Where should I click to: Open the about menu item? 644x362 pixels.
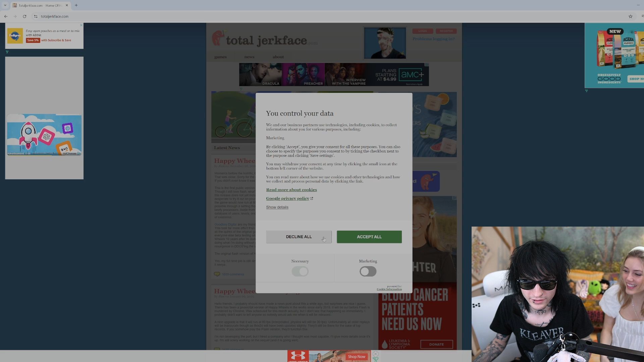[278, 57]
